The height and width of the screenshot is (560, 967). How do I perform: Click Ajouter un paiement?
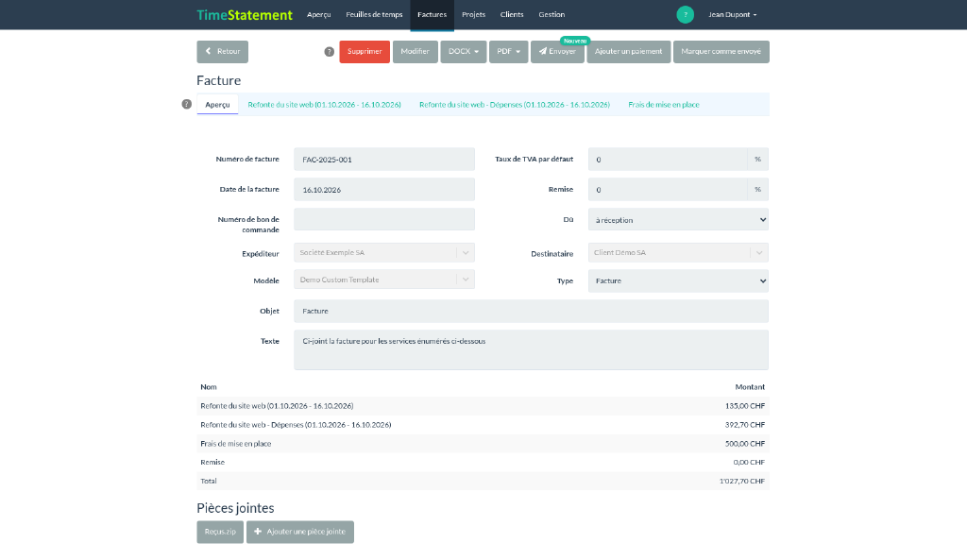coord(628,52)
